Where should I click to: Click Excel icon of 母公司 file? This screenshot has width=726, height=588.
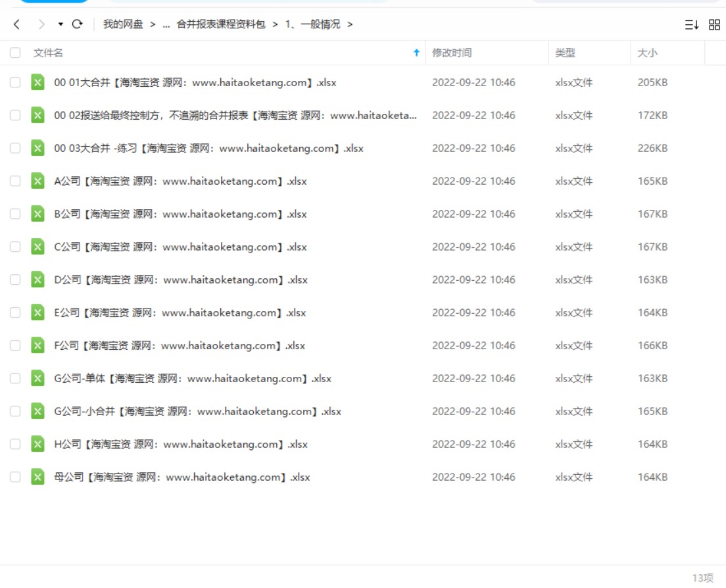(x=37, y=477)
